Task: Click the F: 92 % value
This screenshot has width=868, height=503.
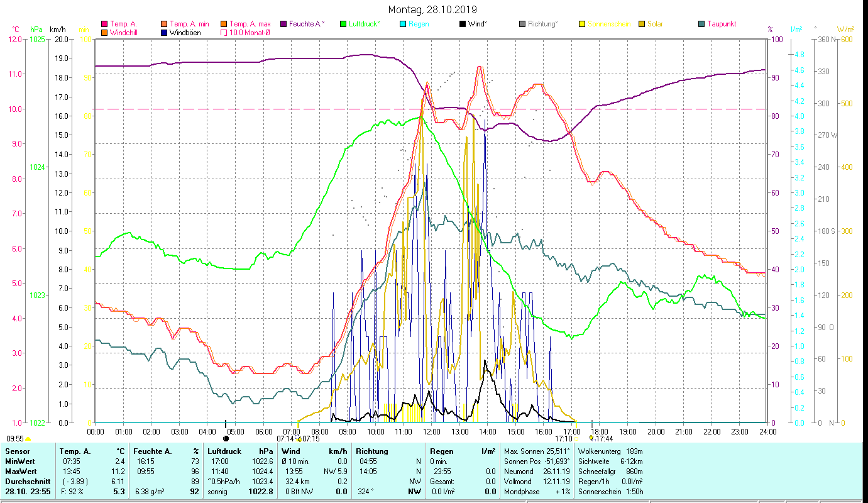Action: pos(71,491)
